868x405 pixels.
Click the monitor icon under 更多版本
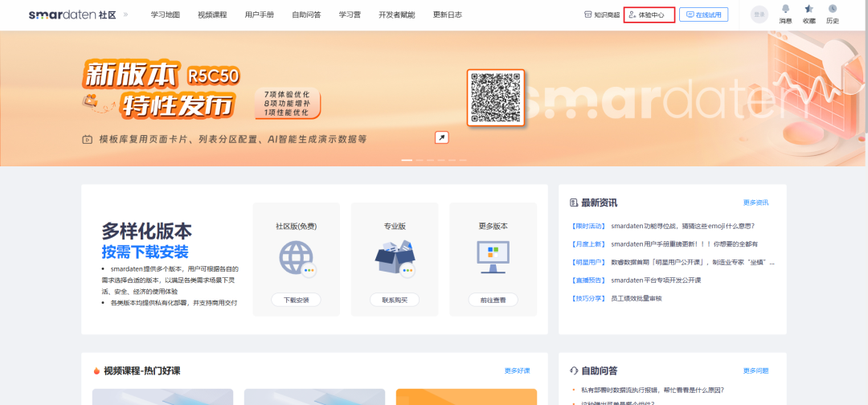click(493, 258)
